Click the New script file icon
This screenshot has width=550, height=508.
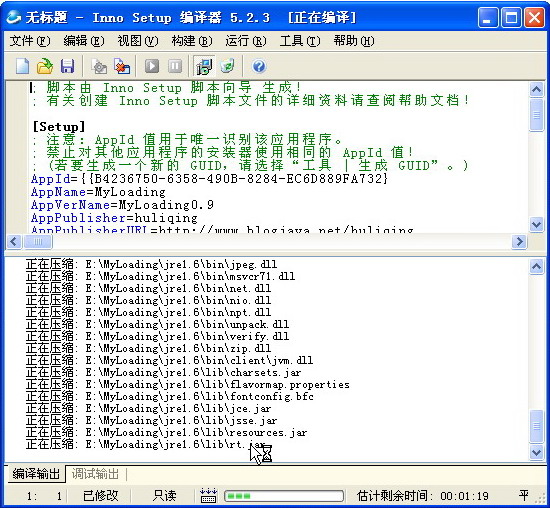[x=23, y=66]
